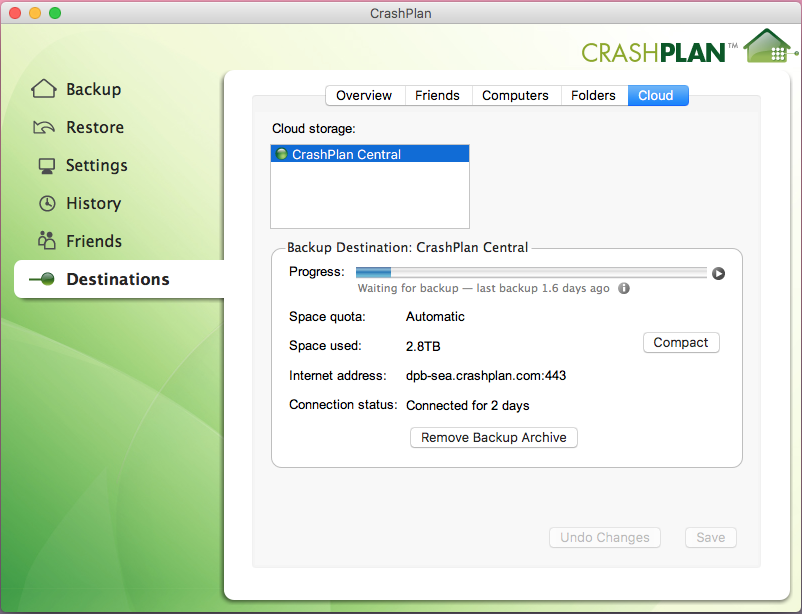Screen dimensions: 802x614
Task: Click the Friends people icon
Action: (46, 241)
